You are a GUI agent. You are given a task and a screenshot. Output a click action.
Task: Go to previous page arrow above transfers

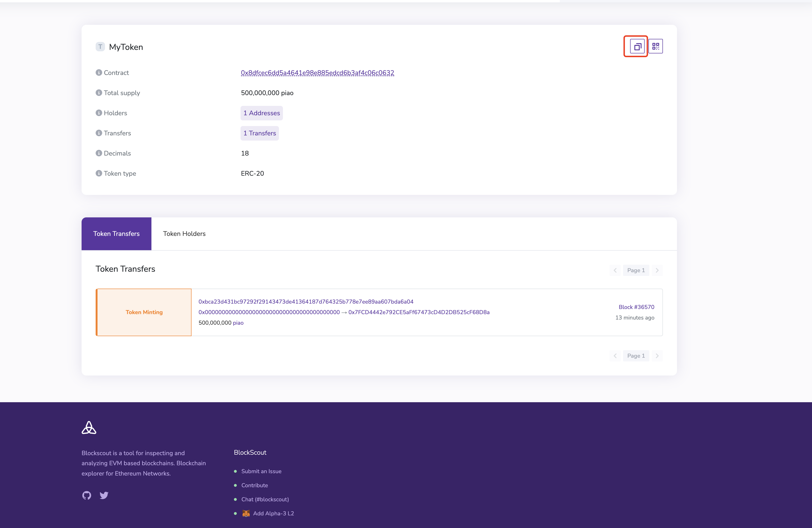coord(615,270)
